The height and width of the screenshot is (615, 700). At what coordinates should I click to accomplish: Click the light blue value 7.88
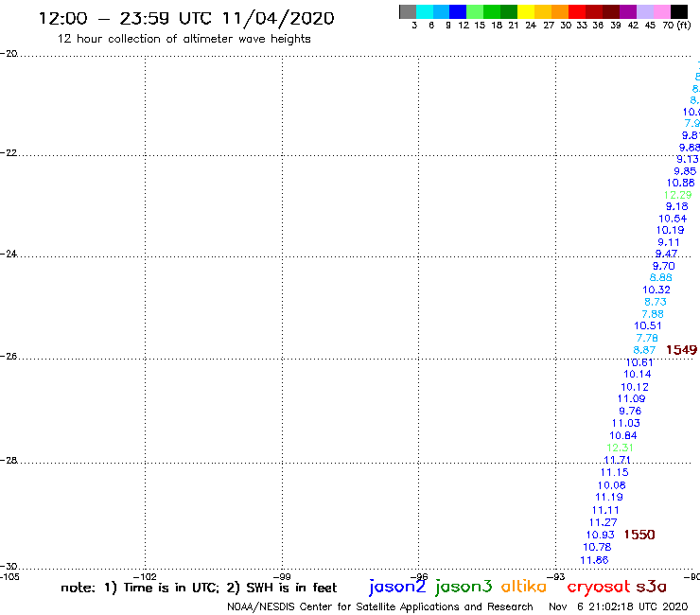pyautogui.click(x=653, y=314)
